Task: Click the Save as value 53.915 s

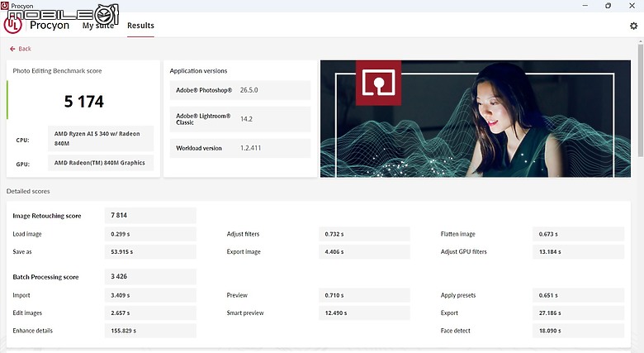Action: [150, 252]
